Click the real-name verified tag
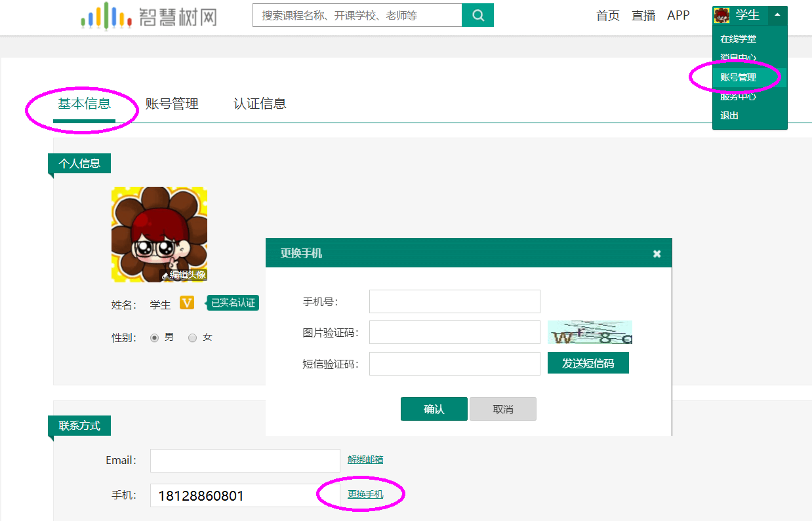 pyautogui.click(x=233, y=303)
